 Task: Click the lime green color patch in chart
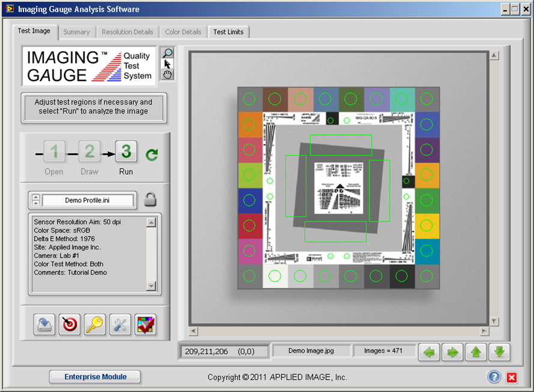pos(250,175)
